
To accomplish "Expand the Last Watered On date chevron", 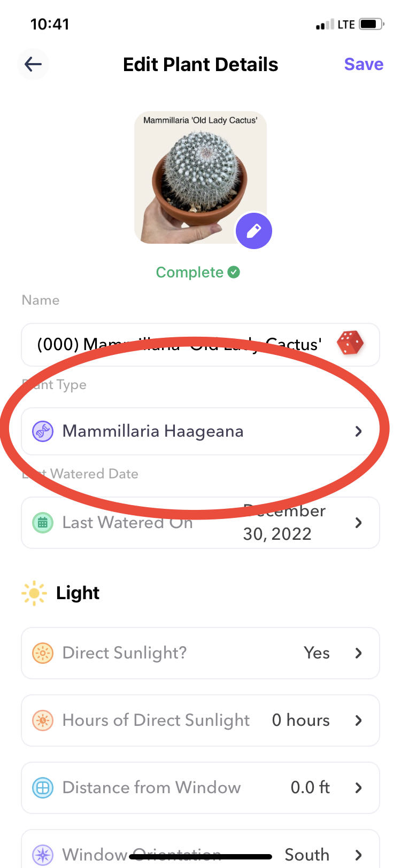I will click(358, 523).
